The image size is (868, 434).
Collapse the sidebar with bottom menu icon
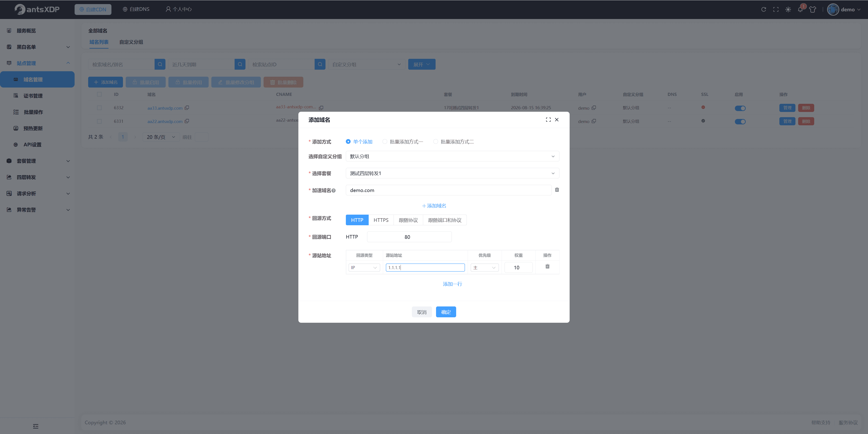[x=36, y=426]
